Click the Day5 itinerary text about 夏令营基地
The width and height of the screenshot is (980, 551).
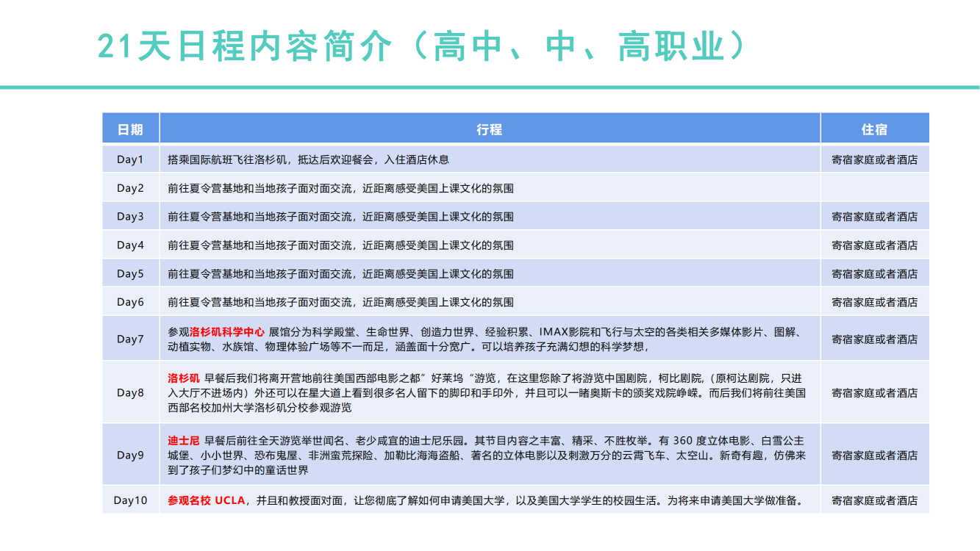[340, 274]
